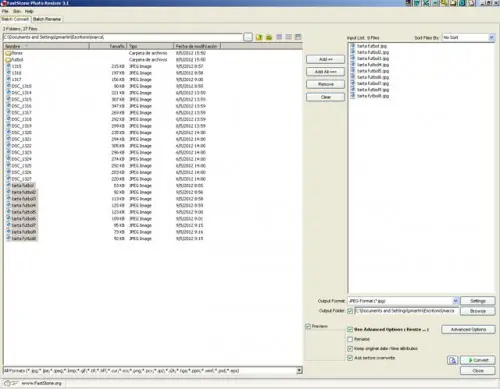500x389 pixels.
Task: Open the Advanced Options button
Action: tap(468, 330)
